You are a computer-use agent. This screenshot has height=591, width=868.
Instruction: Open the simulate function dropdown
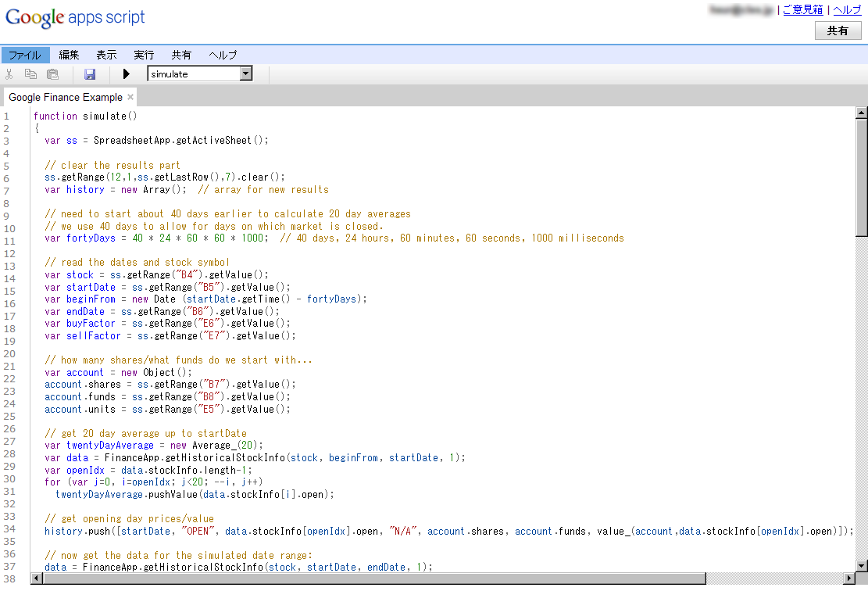pyautogui.click(x=246, y=74)
